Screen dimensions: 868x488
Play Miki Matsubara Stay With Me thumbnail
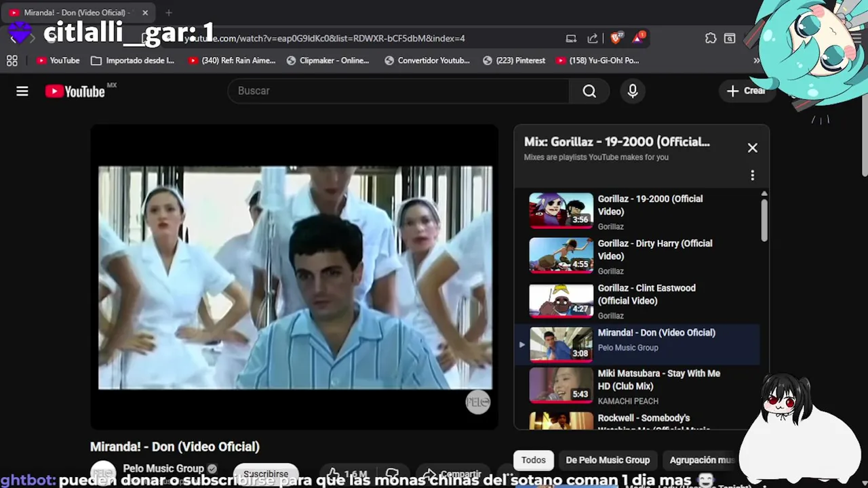(561, 385)
